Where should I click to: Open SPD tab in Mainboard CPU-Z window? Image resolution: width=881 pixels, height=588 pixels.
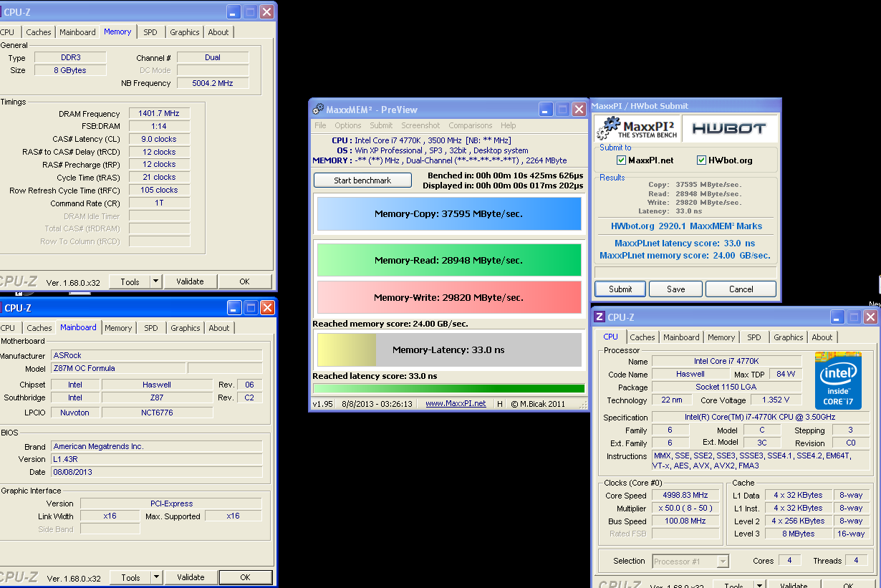pyautogui.click(x=151, y=328)
